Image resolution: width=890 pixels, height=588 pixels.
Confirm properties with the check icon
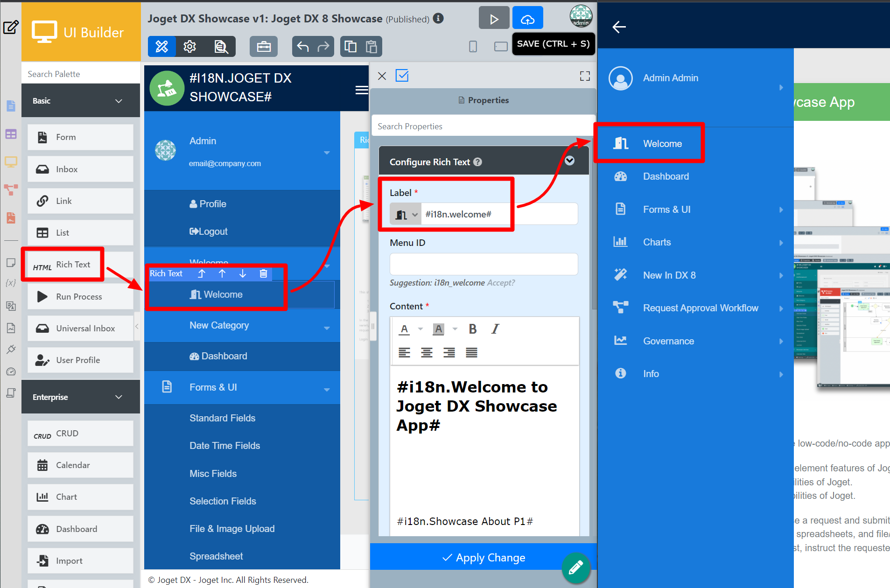[x=402, y=75]
